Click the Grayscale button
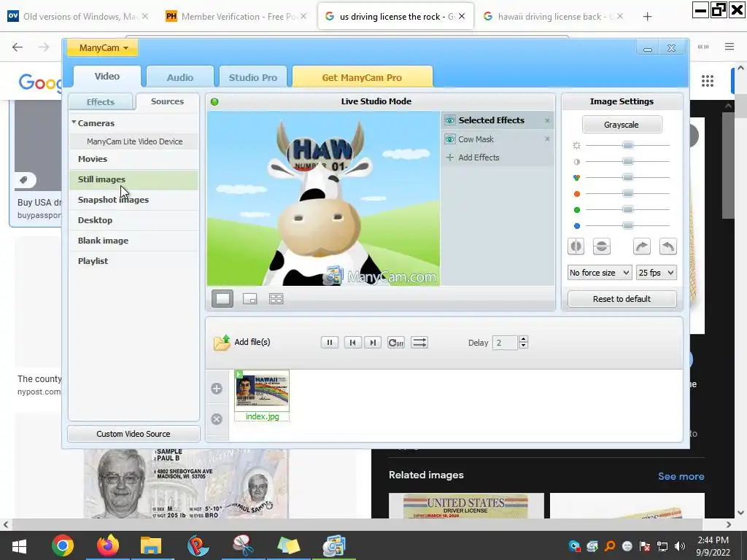The image size is (747, 560). 622,124
